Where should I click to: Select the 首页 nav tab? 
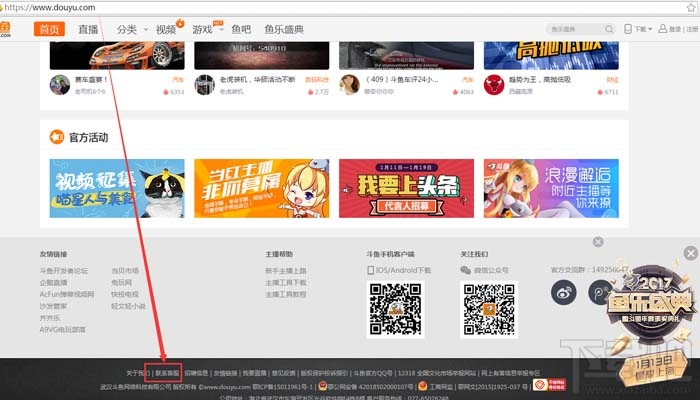pyautogui.click(x=49, y=29)
